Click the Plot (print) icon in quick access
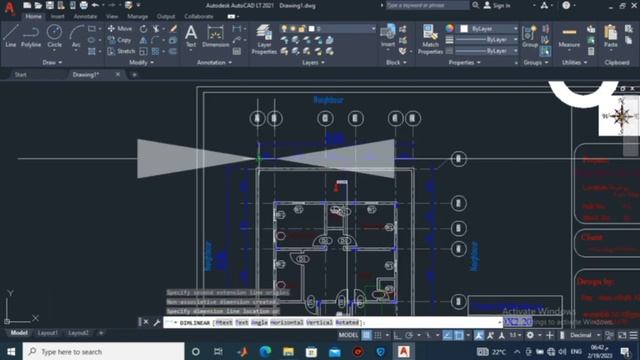The width and height of the screenshot is (640, 360). point(84,5)
